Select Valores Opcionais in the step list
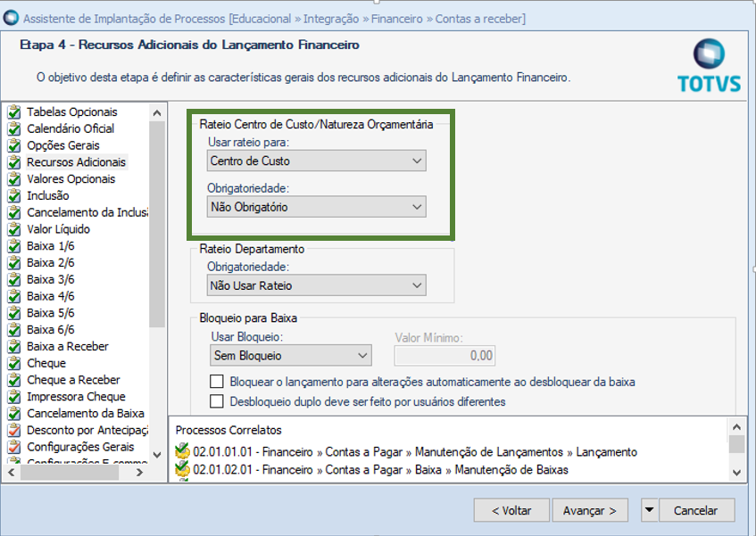 [71, 179]
